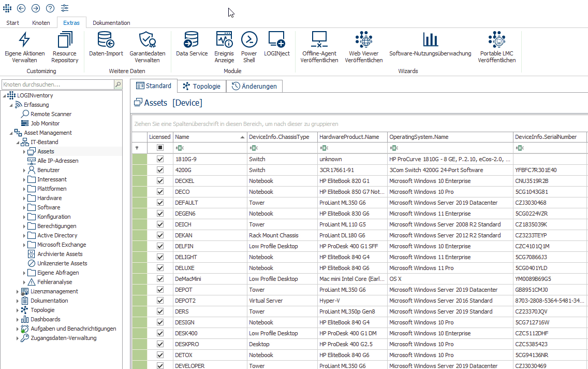Viewport: 588px width, 369px height.
Task: Switch to the Dokumentation ribbon tab
Action: coord(111,23)
